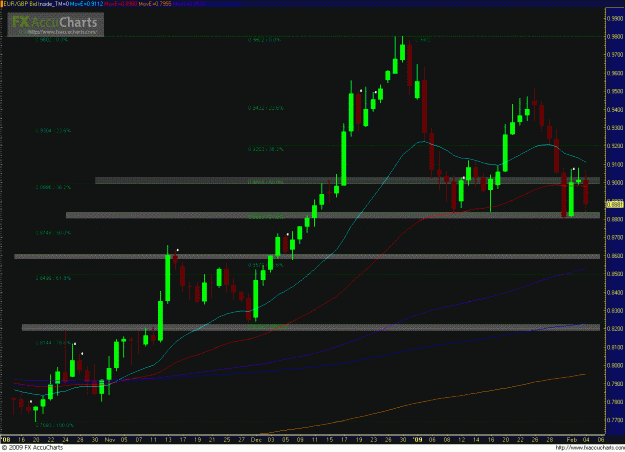Click the 0.9800 price axis label
Viewport: 625px width, 452px height.
616,36
